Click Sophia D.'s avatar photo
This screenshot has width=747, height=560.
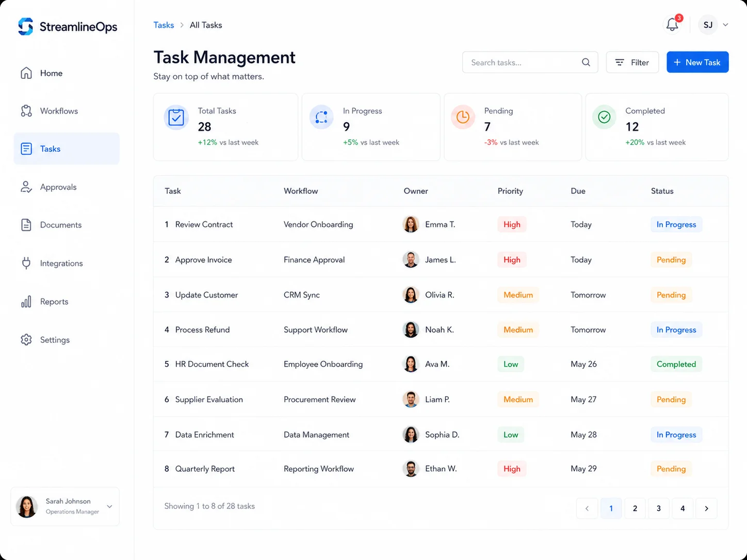(x=411, y=435)
